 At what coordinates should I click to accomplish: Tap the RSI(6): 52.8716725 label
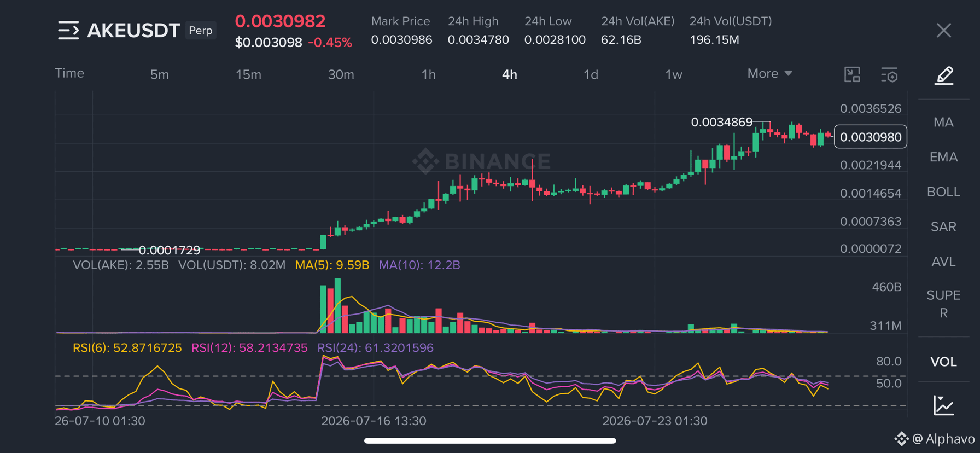(127, 348)
